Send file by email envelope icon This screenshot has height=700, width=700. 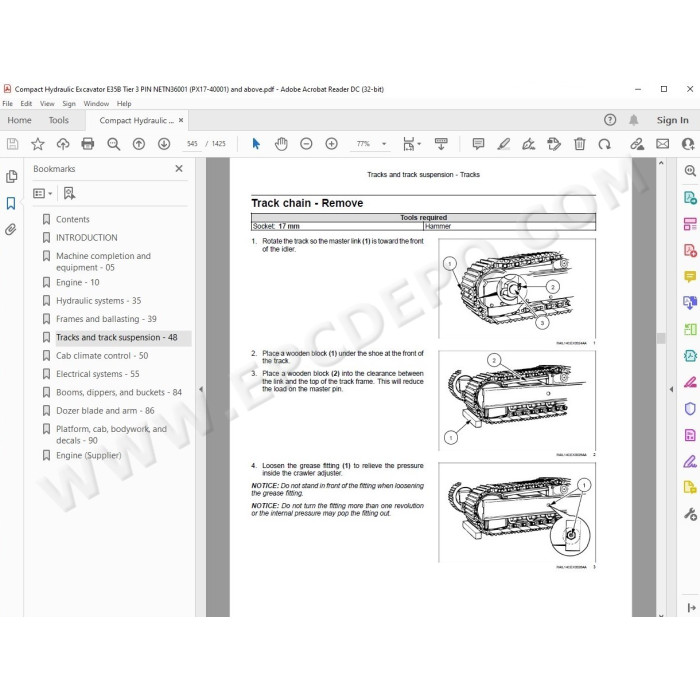click(x=662, y=144)
